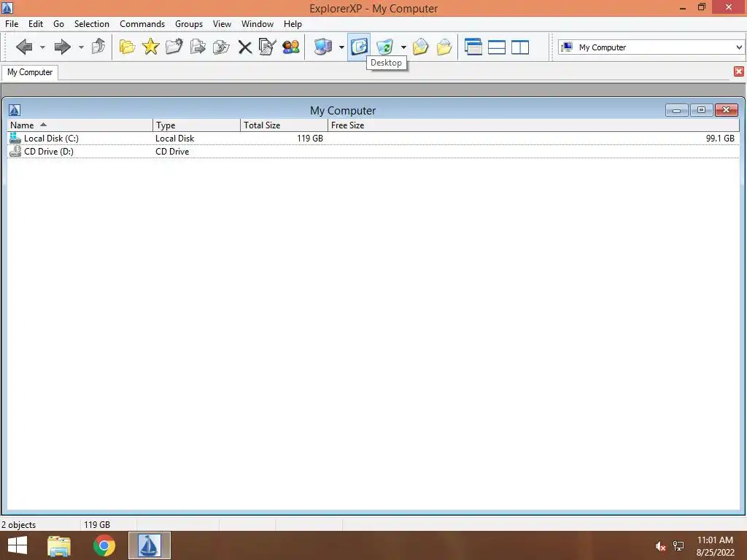
Task: Open the File menu
Action: 12,24
